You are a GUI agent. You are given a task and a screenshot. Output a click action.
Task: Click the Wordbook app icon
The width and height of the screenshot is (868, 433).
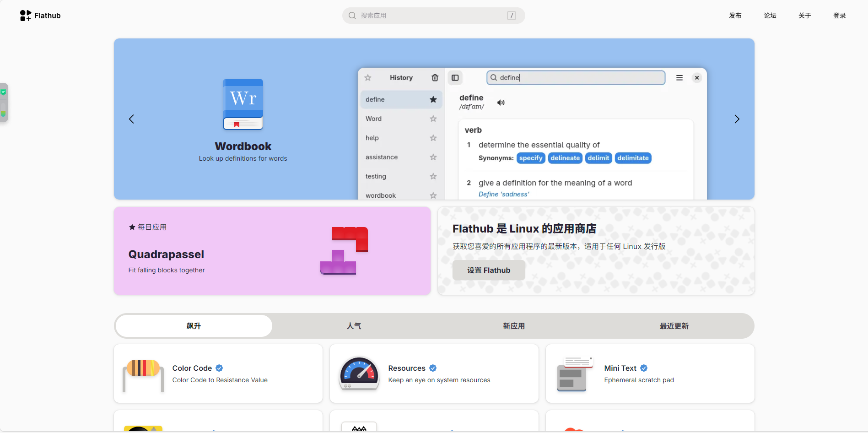[243, 104]
